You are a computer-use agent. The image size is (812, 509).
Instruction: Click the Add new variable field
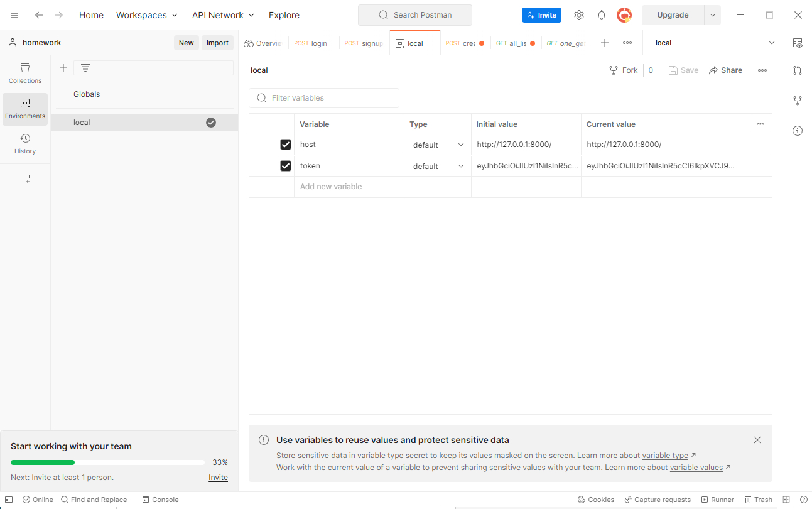[349, 187]
